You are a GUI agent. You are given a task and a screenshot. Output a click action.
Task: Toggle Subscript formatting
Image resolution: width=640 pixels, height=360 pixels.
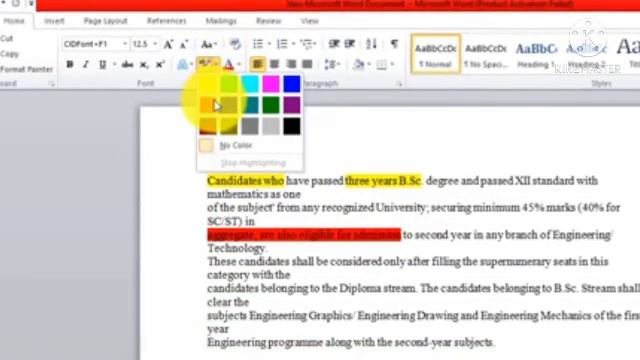pyautogui.click(x=144, y=64)
